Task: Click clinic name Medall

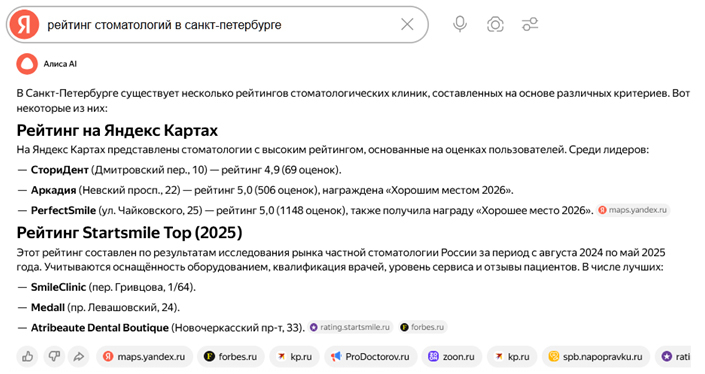Action: point(48,307)
